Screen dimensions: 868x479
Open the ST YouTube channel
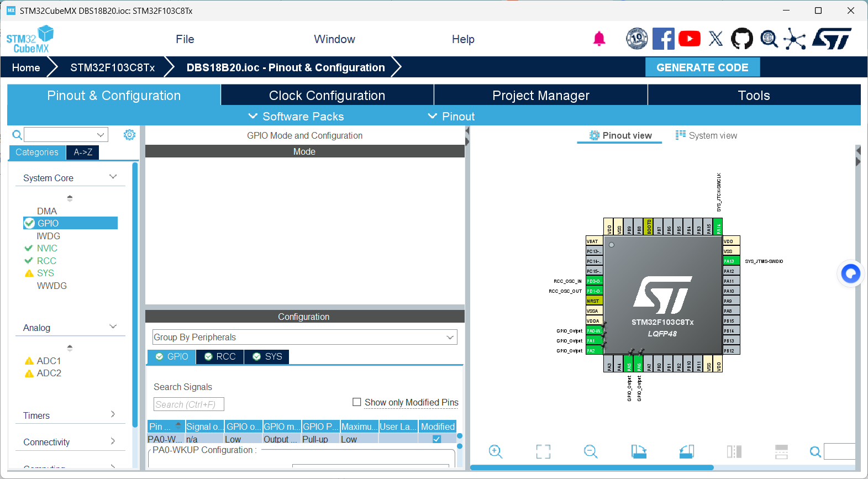coord(689,39)
